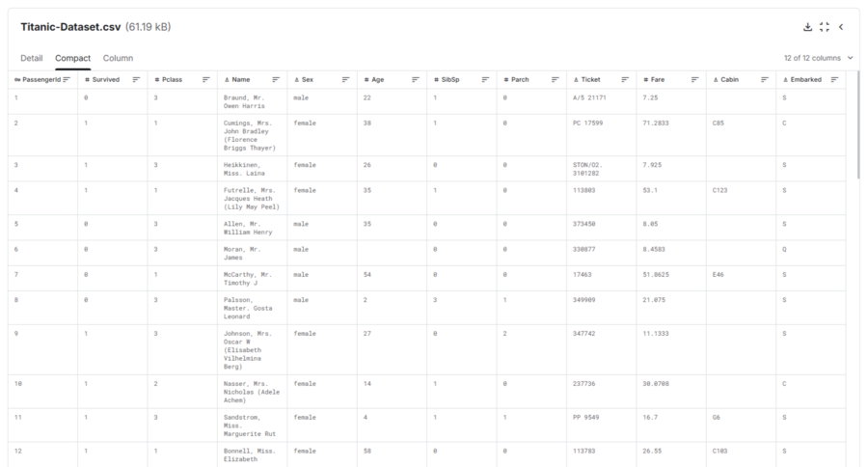The image size is (868, 467).
Task: Click the Embarked column header label
Action: [x=806, y=80]
